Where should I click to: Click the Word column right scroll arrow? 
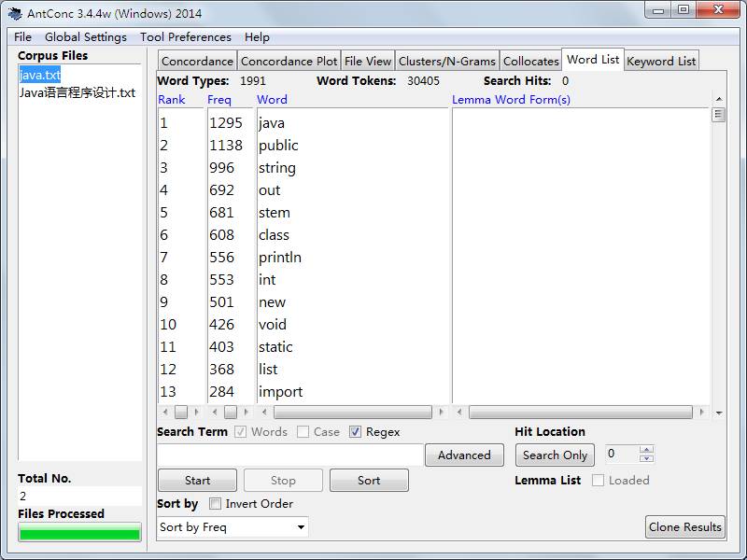tap(441, 412)
